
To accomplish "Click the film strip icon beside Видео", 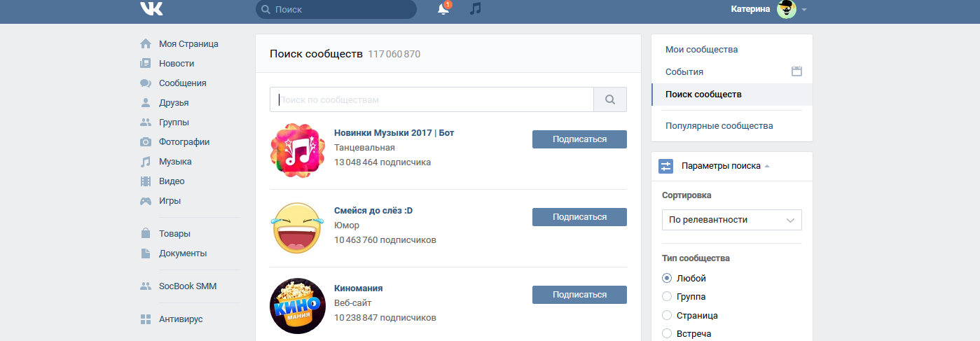I will pyautogui.click(x=146, y=181).
